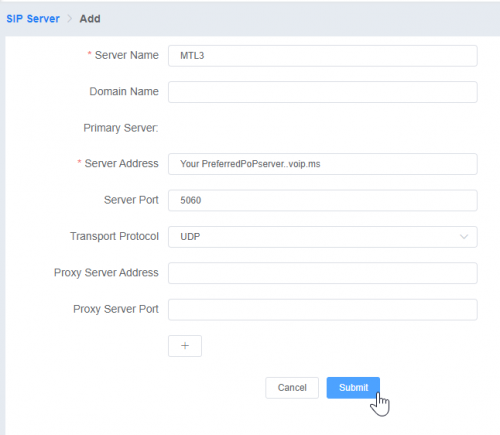The image size is (500, 435).
Task: Open the Transport Protocol dropdown arrow
Action: click(x=464, y=237)
